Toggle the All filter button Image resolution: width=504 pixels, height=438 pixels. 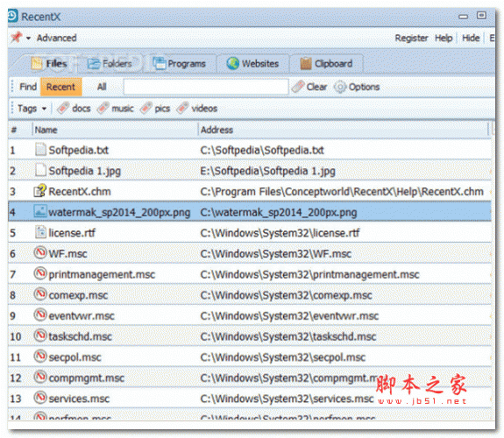[x=102, y=87]
